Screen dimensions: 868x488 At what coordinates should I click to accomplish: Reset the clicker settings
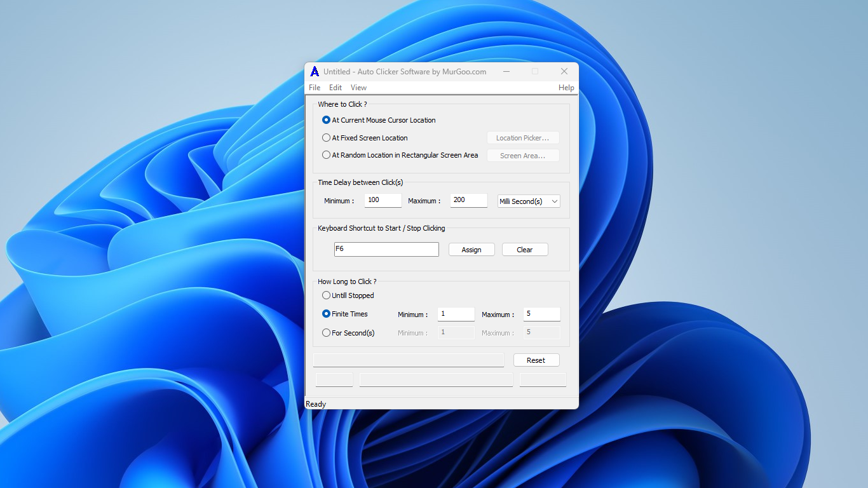pyautogui.click(x=536, y=360)
